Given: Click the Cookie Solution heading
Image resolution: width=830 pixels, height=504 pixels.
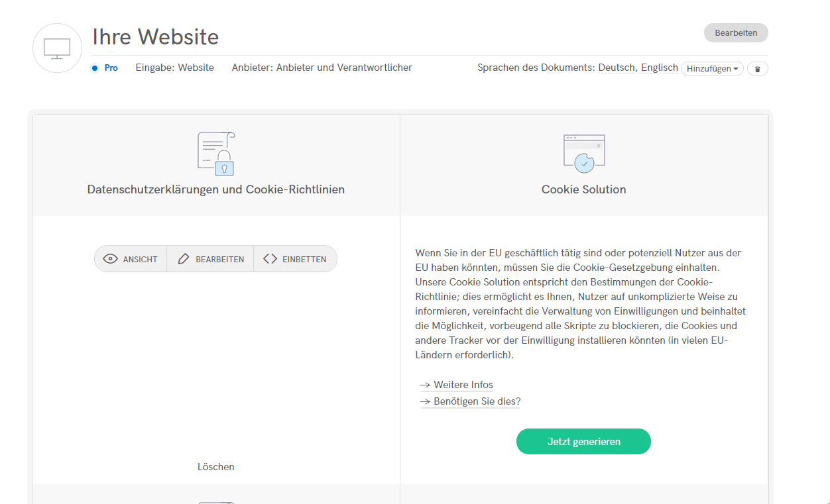Looking at the screenshot, I should click(x=583, y=189).
